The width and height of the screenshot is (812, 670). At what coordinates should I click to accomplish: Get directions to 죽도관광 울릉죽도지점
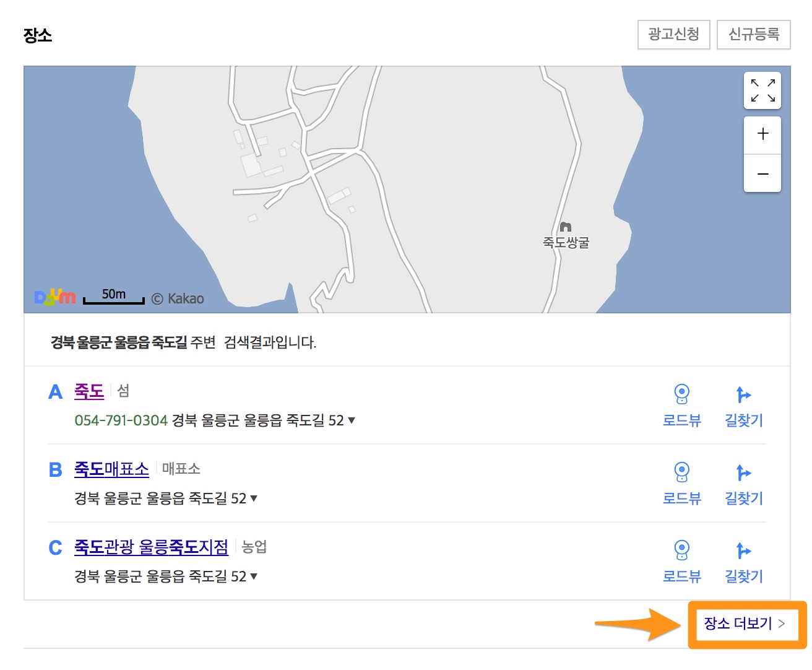(743, 561)
